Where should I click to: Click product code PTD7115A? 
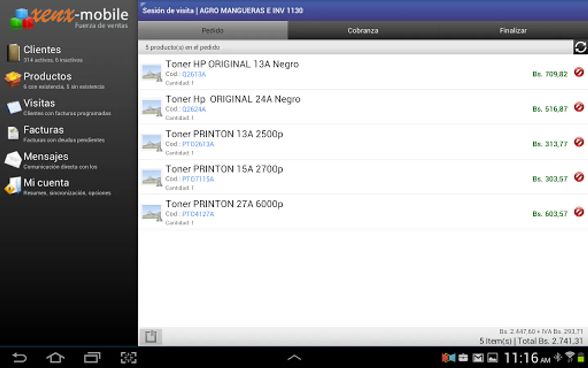point(198,179)
